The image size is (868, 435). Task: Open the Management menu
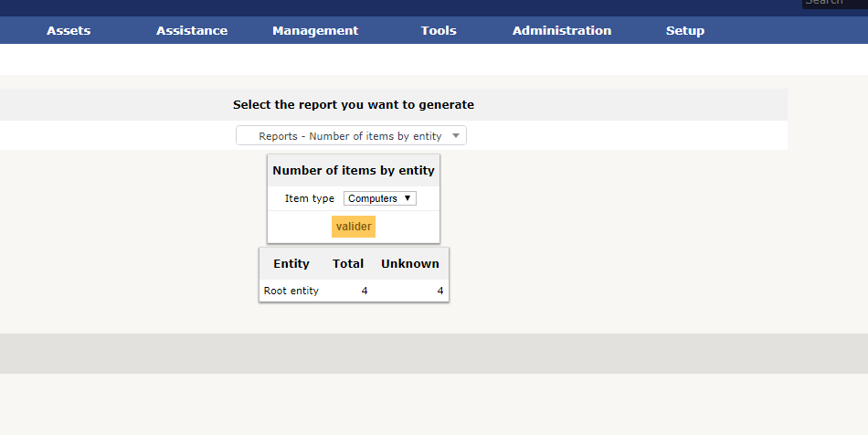tap(315, 30)
